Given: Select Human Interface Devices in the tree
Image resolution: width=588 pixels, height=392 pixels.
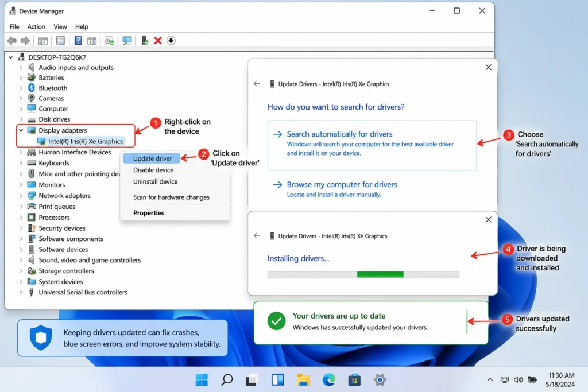Looking at the screenshot, I should click(75, 152).
